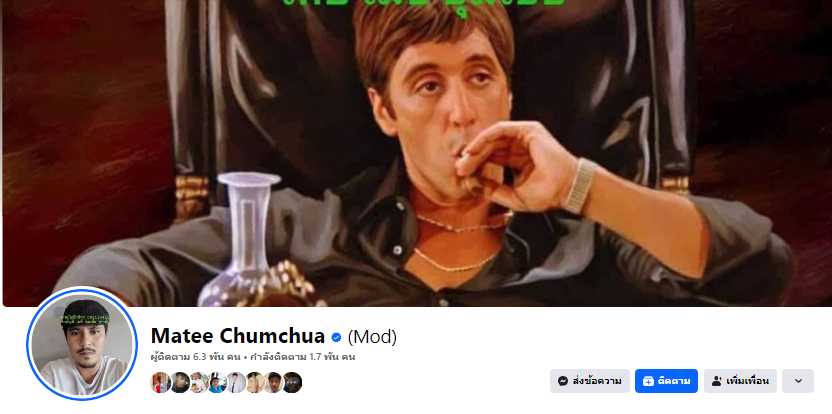Follow the profile with the ติดตาม button
This screenshot has width=832, height=414.
[666, 381]
